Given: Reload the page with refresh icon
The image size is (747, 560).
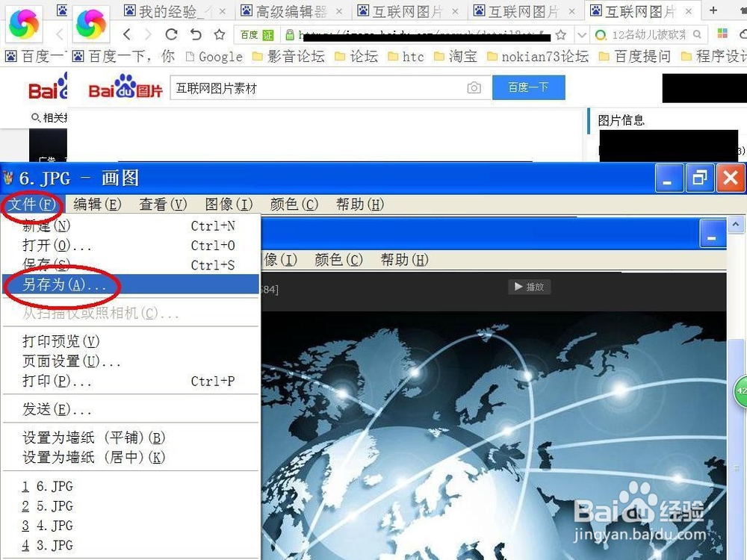Looking at the screenshot, I should click(172, 34).
